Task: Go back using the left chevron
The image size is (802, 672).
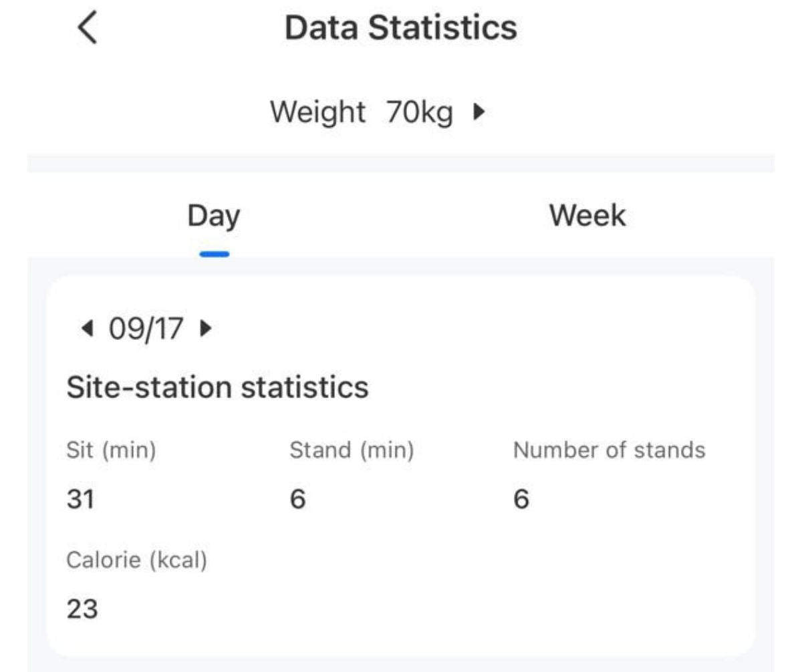Action: pos(88,29)
